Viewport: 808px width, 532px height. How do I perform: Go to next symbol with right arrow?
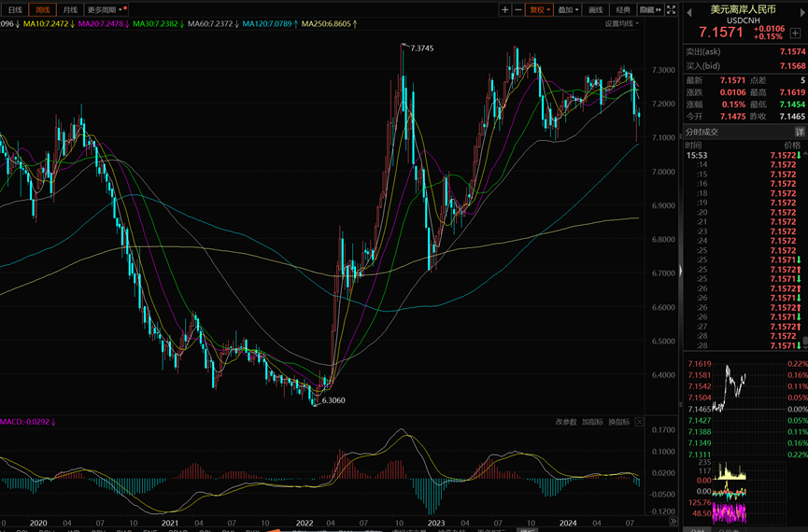click(x=802, y=12)
